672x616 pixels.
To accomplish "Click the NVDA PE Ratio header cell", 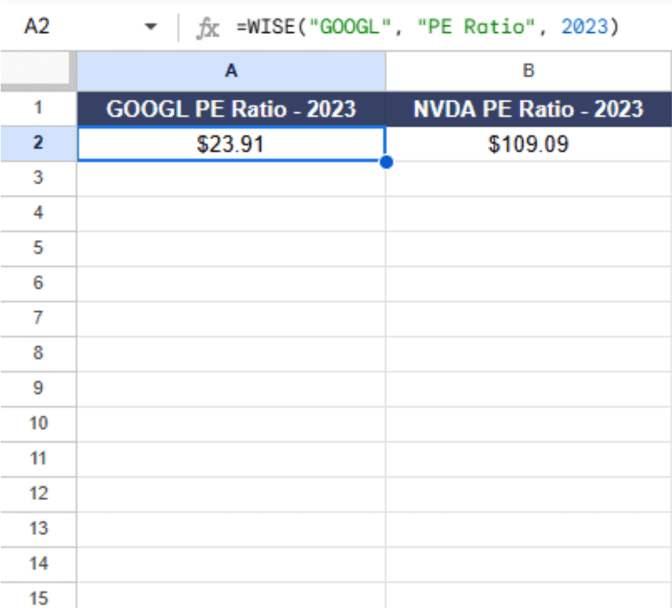I will (x=528, y=109).
